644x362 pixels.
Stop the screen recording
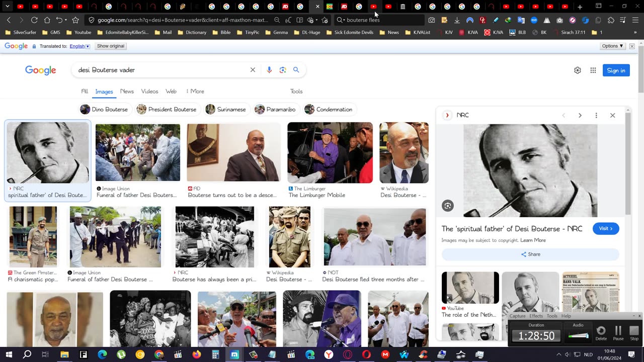pyautogui.click(x=634, y=333)
